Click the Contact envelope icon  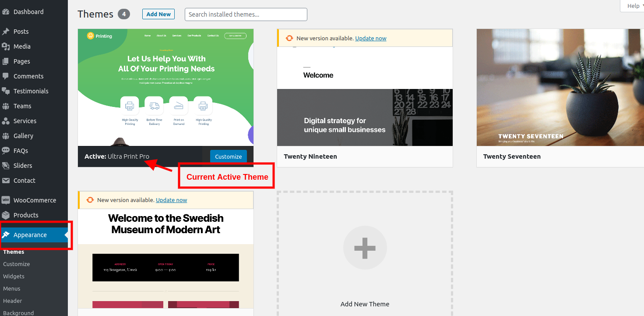tap(6, 181)
